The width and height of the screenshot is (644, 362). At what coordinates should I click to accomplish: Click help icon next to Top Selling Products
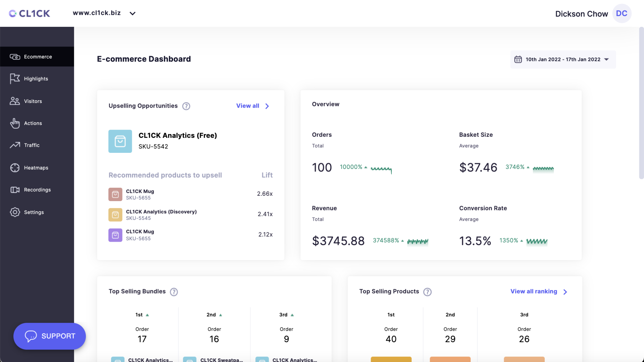pos(427,292)
